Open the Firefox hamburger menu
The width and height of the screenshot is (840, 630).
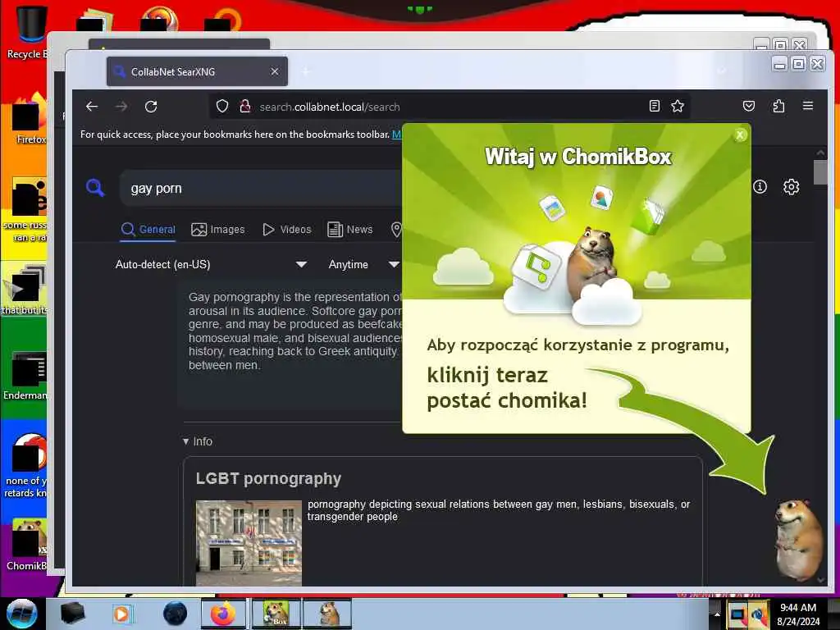click(x=808, y=106)
